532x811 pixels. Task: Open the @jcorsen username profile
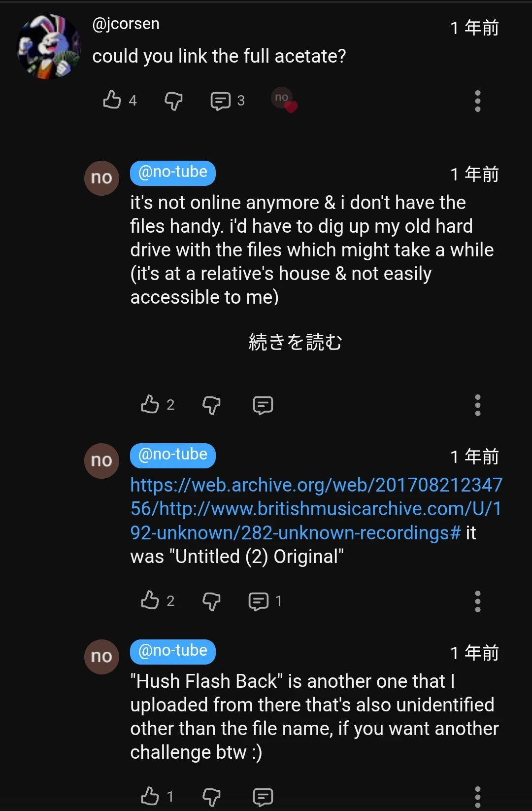pyautogui.click(x=126, y=24)
